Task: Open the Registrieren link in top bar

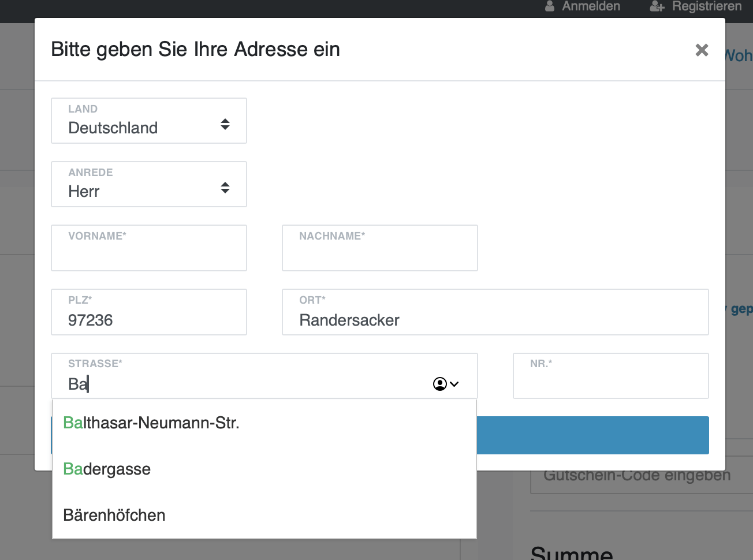Action: pyautogui.click(x=707, y=6)
